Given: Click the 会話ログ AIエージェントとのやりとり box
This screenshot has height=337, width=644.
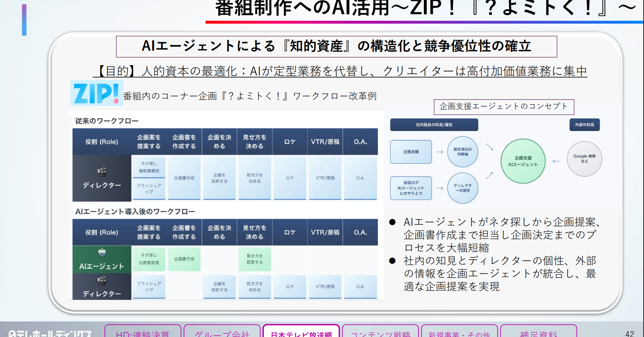Looking at the screenshot, I should 411,188.
